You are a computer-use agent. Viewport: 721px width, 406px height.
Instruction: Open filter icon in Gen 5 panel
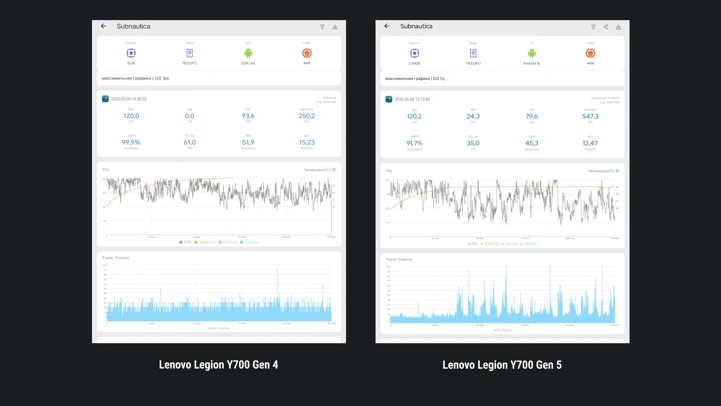(593, 27)
